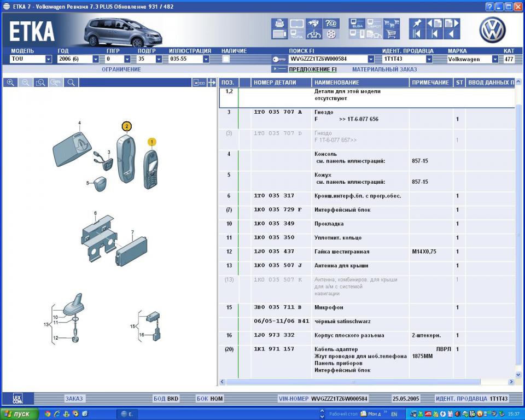The height and width of the screenshot is (420, 525).
Task: Click the НАИМЕНОВАНИЕ column header
Action: [360, 83]
